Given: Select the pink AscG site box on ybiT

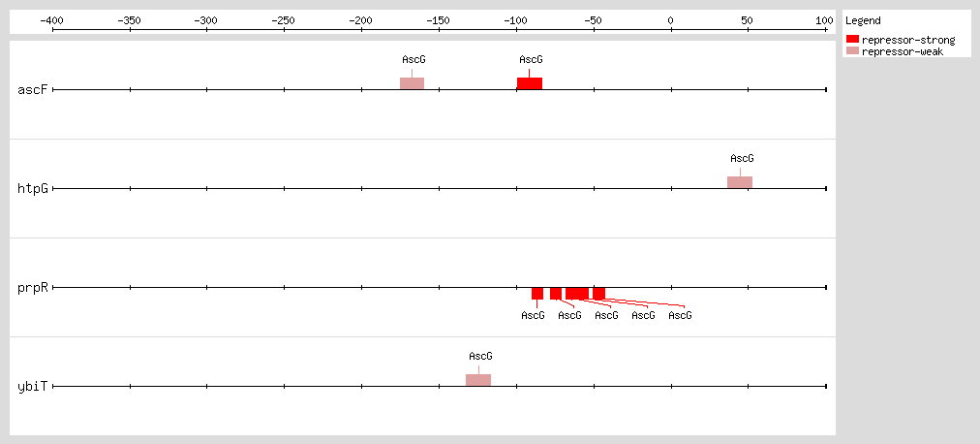Looking at the screenshot, I should pyautogui.click(x=478, y=380).
